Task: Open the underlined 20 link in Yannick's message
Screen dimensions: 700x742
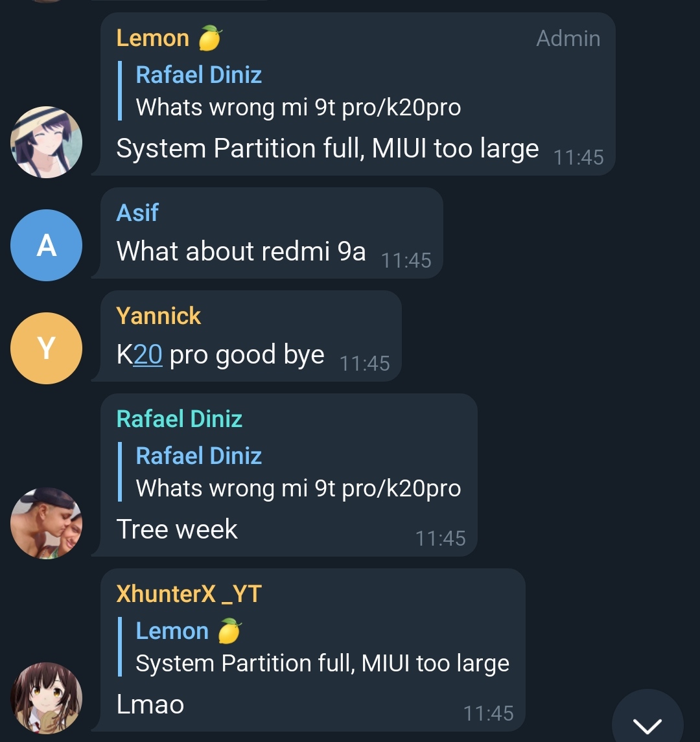Action: point(148,354)
